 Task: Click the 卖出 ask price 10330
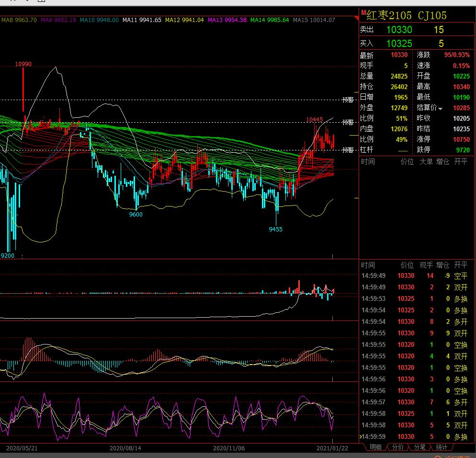pyautogui.click(x=399, y=30)
